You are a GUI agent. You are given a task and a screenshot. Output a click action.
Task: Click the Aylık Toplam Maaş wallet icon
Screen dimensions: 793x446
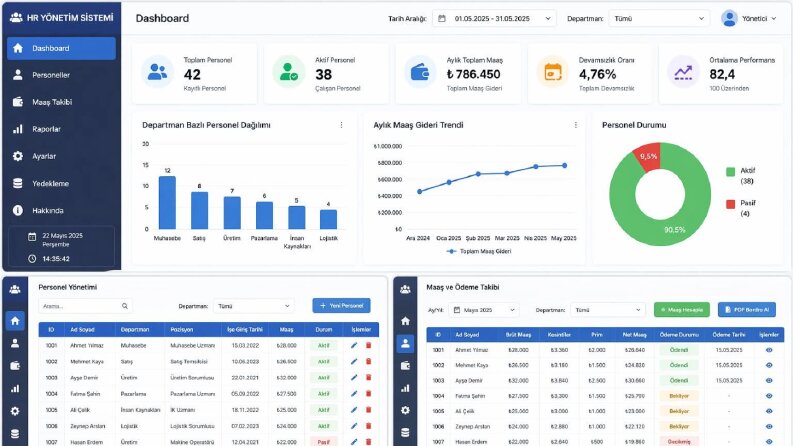tap(420, 73)
